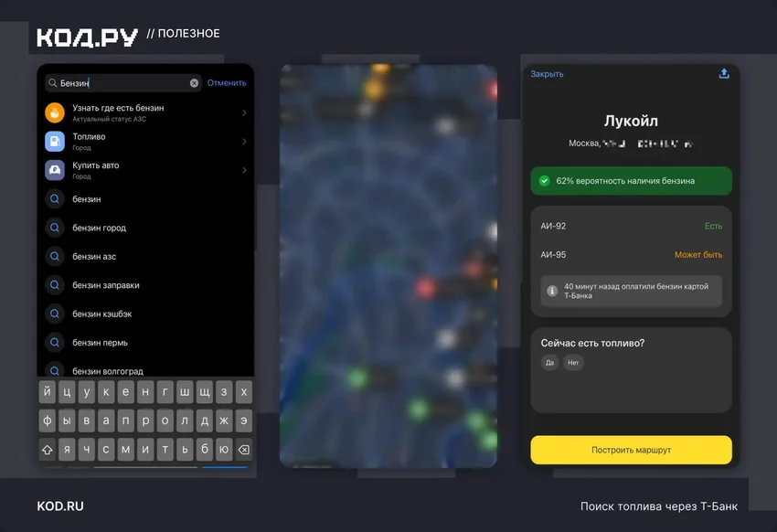Screen dimensions: 777x532
Task: Answer Нет to fuel availability question
Action: [x=573, y=363]
